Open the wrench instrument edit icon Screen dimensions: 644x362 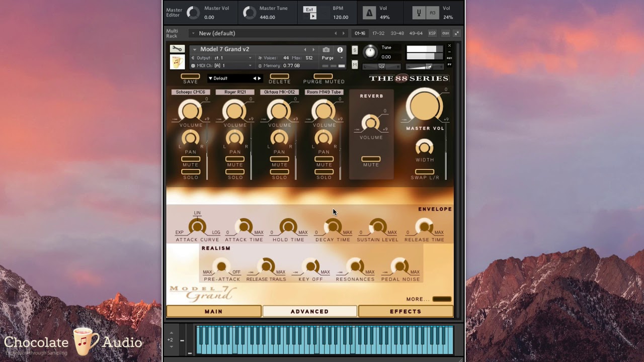point(177,49)
